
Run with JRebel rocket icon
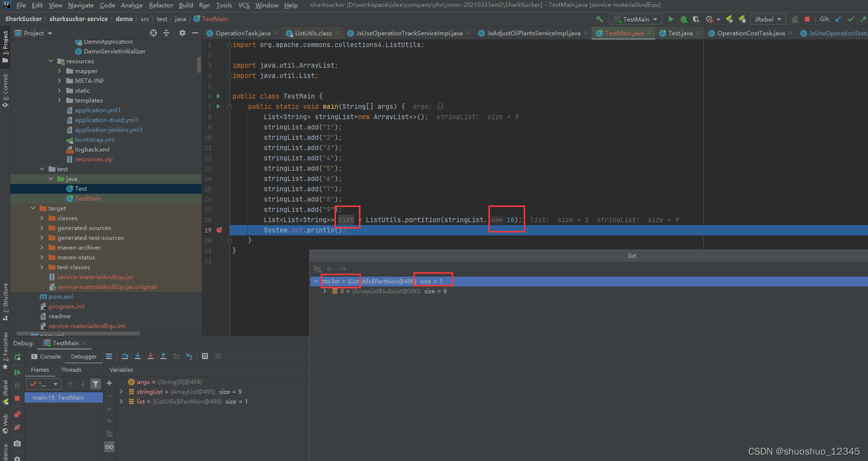[x=729, y=19]
